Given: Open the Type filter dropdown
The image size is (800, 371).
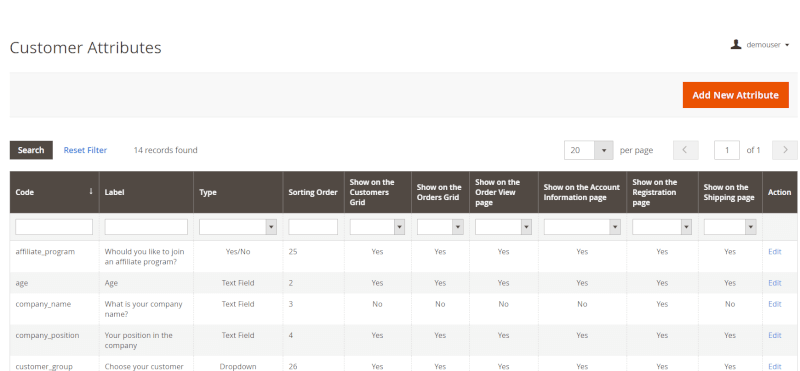Looking at the screenshot, I should (x=238, y=227).
